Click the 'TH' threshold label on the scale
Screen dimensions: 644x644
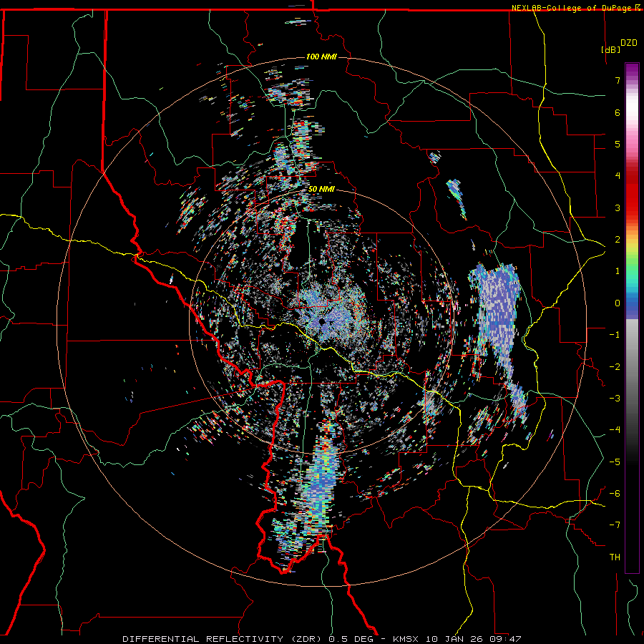(x=615, y=557)
